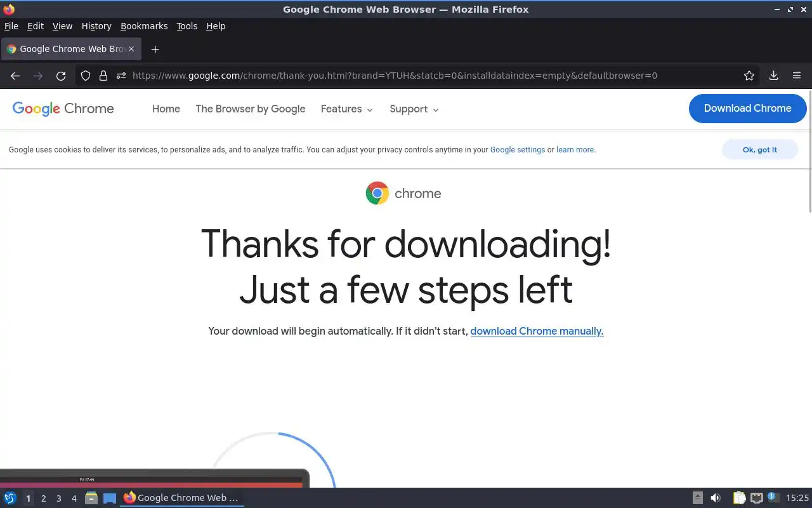Open the Bookmarks menu
Viewport: 812px width, 508px height.
(144, 26)
